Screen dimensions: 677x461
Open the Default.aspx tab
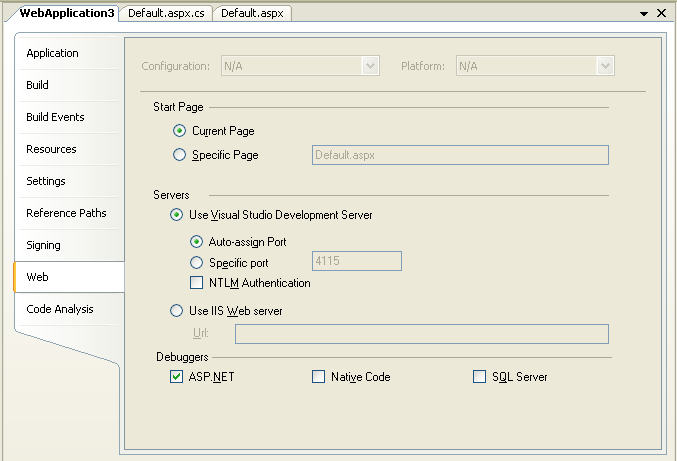coord(252,13)
